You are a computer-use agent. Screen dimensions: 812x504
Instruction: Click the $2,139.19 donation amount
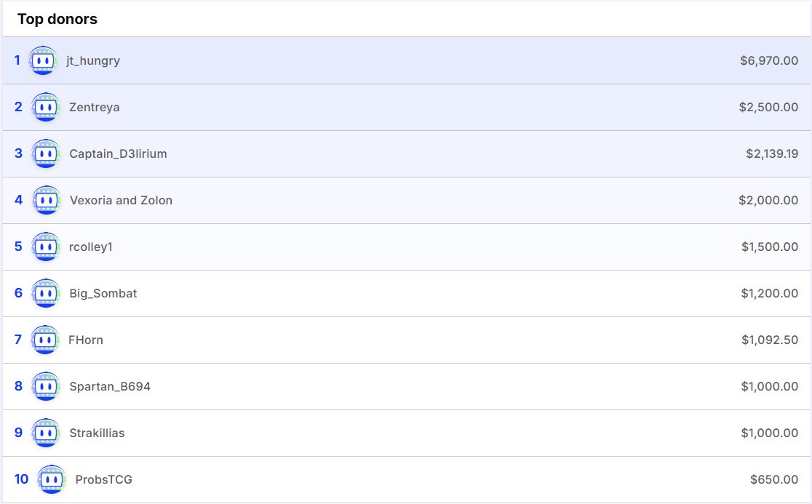tap(772, 153)
